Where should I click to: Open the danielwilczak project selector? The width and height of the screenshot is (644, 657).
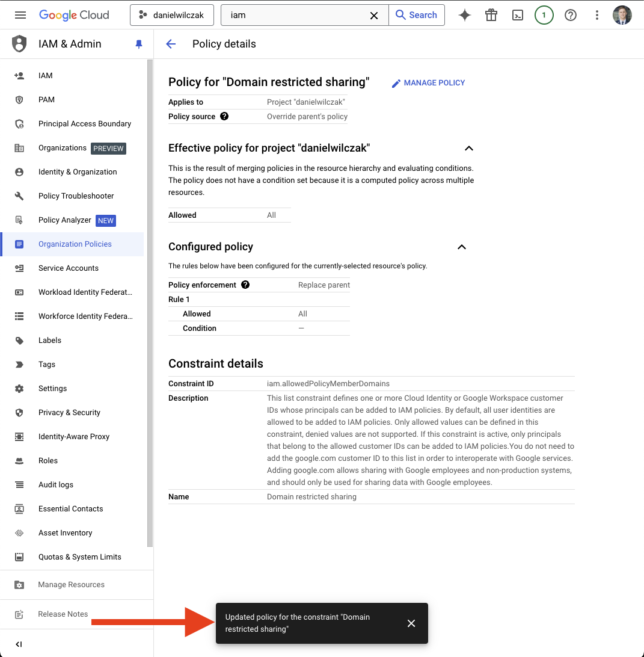(172, 15)
